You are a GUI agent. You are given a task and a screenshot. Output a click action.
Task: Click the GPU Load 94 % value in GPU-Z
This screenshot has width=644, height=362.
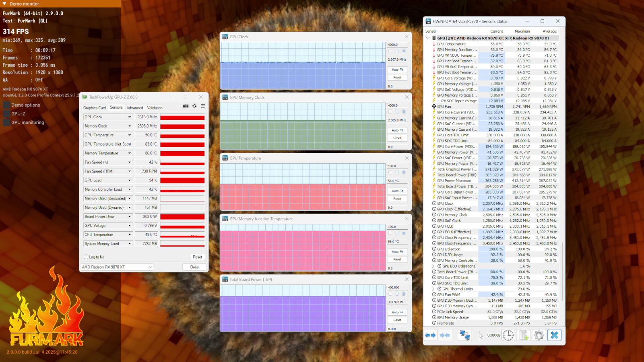pos(147,180)
